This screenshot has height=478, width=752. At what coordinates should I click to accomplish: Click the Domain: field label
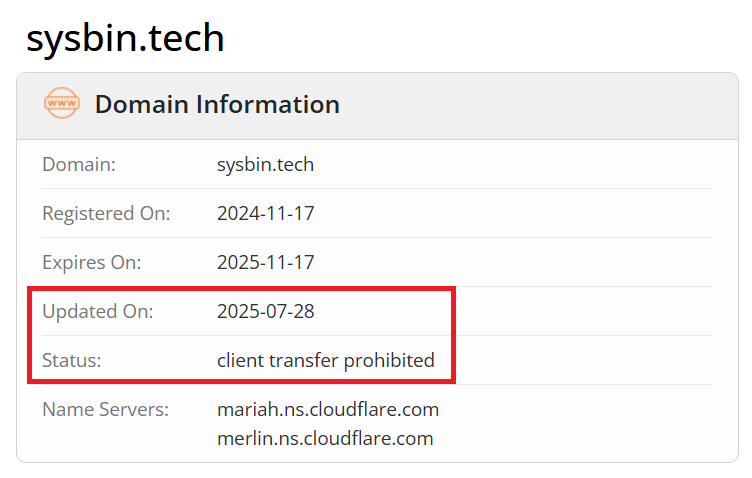(79, 164)
